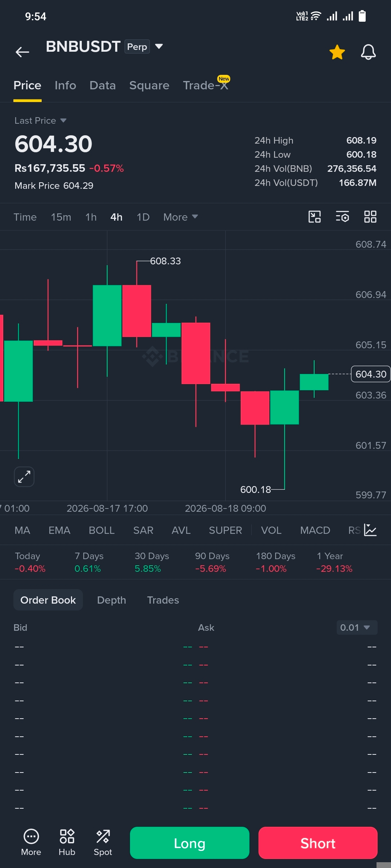This screenshot has height=868, width=391.
Task: Enable the SUPER indicator
Action: point(225,530)
